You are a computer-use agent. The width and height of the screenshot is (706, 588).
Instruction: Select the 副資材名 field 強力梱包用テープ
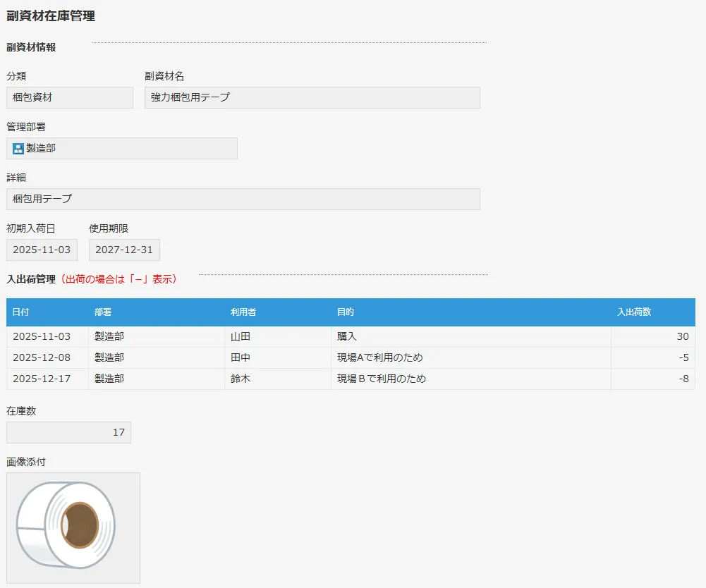click(312, 97)
